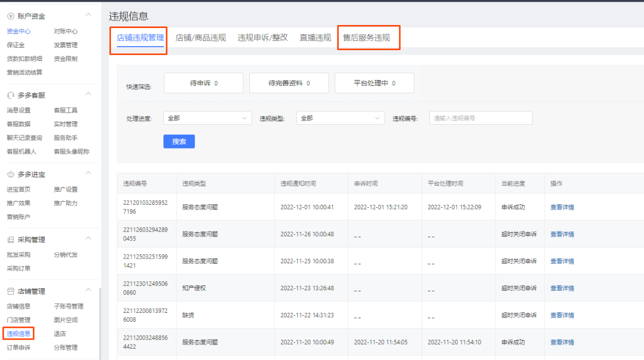Open the 处理进度 dropdown
Image resolution: width=644 pixels, height=360 pixels.
tap(208, 118)
